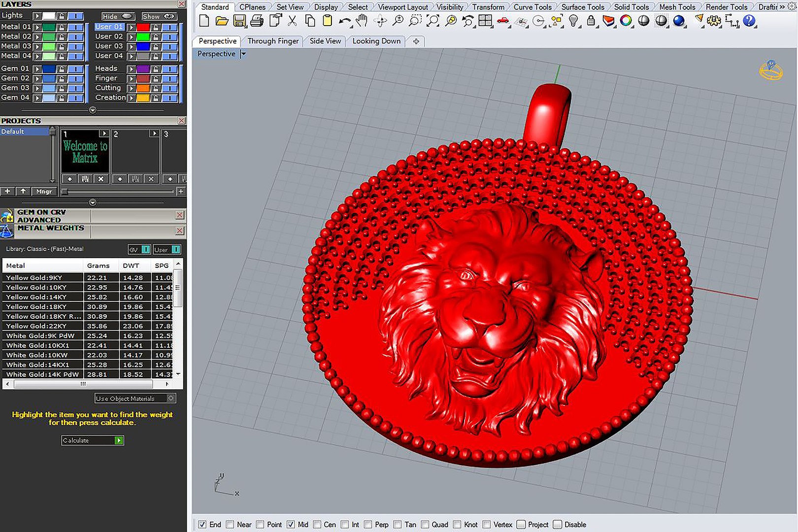
Task: Expand the Lights layer arrow
Action: point(37,16)
